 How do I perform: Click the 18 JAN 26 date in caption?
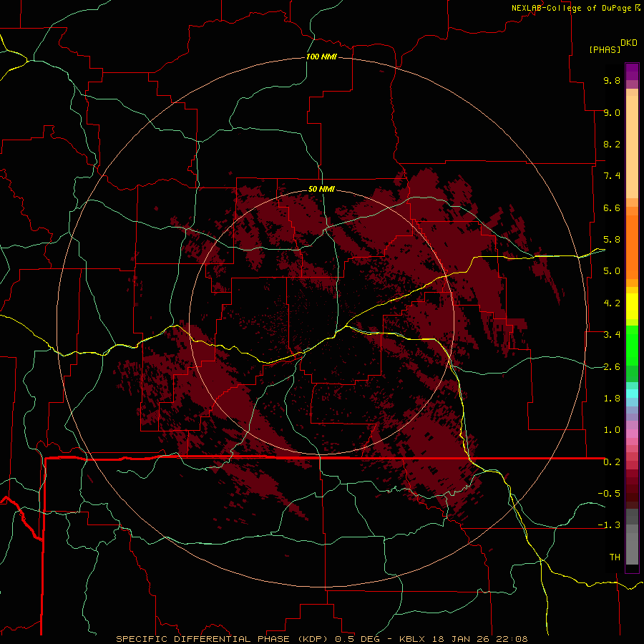[462, 639]
